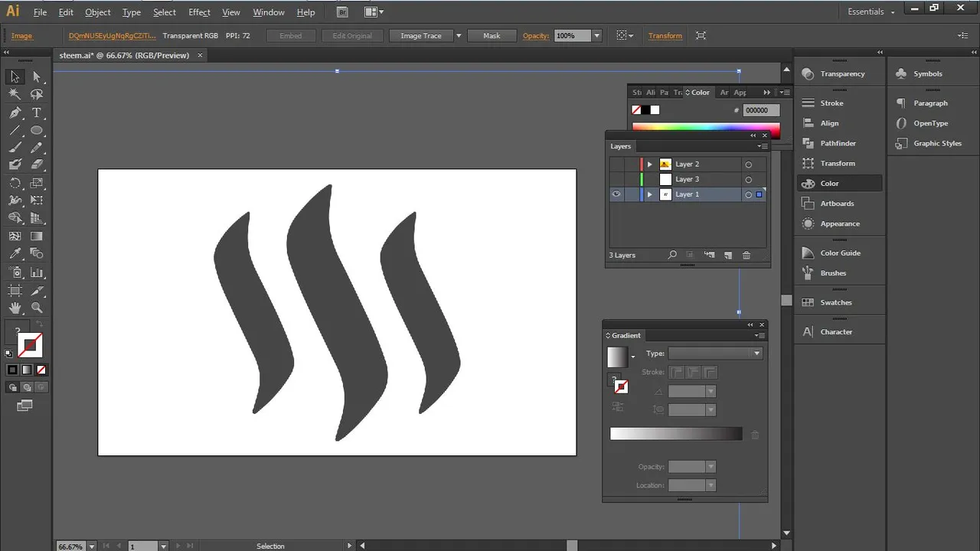Toggle the lock box for Layer 1

tap(632, 194)
